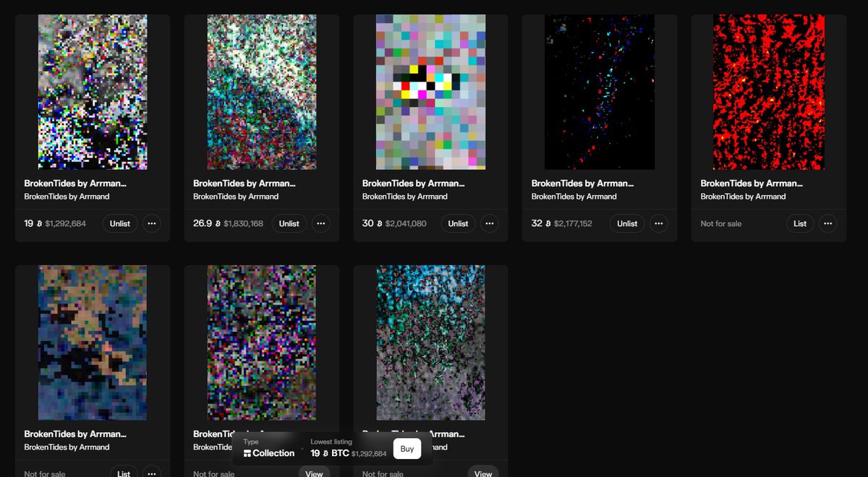The width and height of the screenshot is (868, 477).
Task: Open the green-white noise artwork priced 26.9 BTC
Action: pyautogui.click(x=262, y=92)
